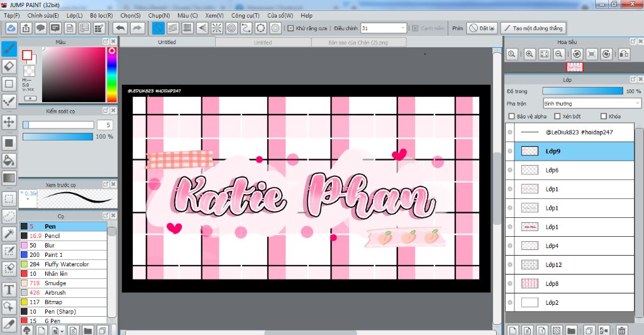Viewport: 644px width, 335px height.
Task: Fit canvas to window in navigator
Action: pos(545,54)
